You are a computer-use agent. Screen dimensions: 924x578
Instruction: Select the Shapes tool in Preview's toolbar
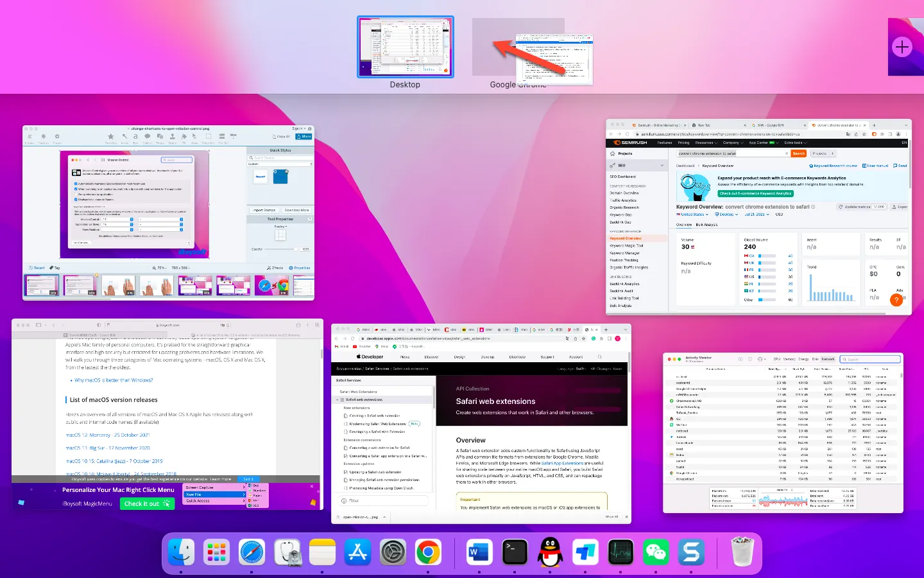click(x=160, y=136)
